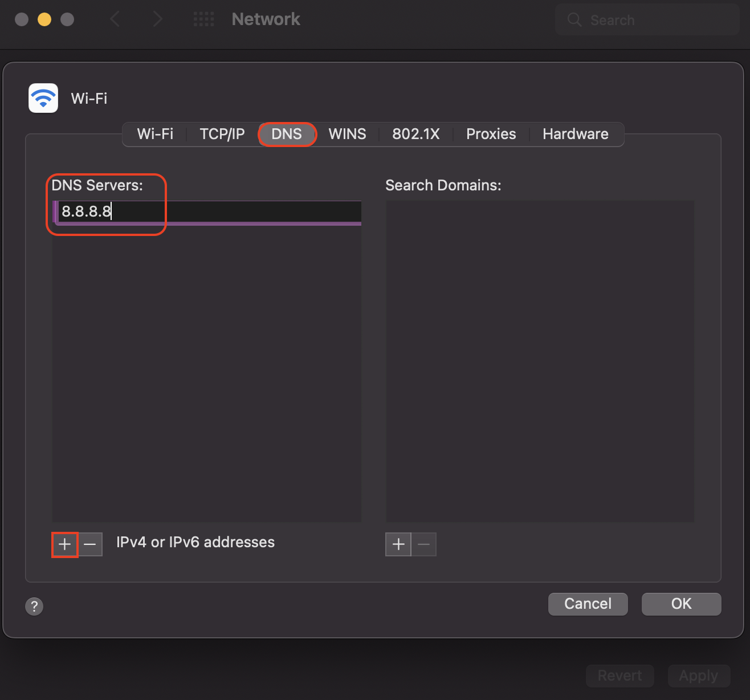750x700 pixels.
Task: Switch to the Proxies tab
Action: [x=491, y=134]
